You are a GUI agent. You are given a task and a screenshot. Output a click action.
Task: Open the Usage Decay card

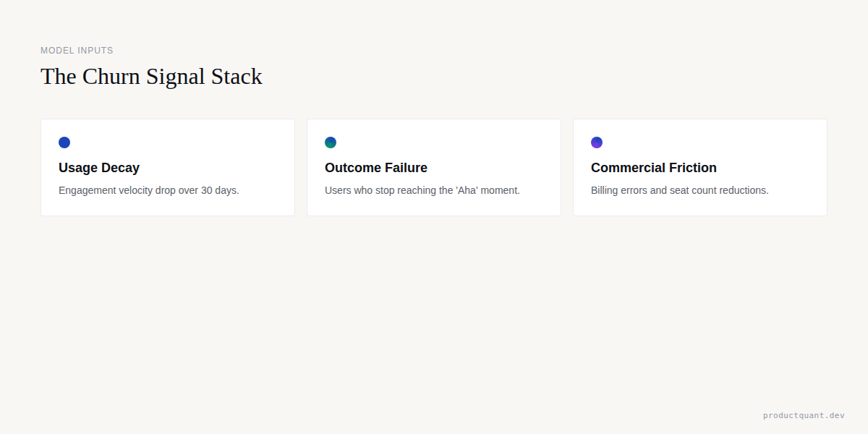pyautogui.click(x=167, y=167)
